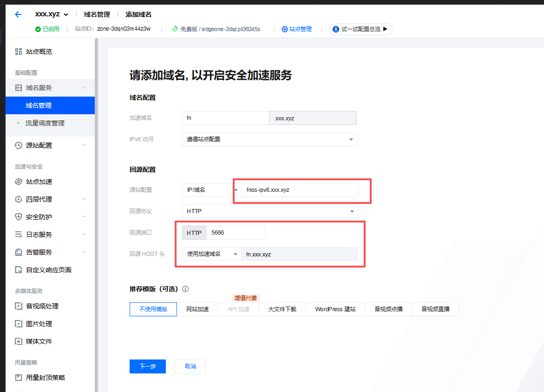
Task: Click the origin address field fnos-ipv6.xxx.xyz
Action: (300, 190)
